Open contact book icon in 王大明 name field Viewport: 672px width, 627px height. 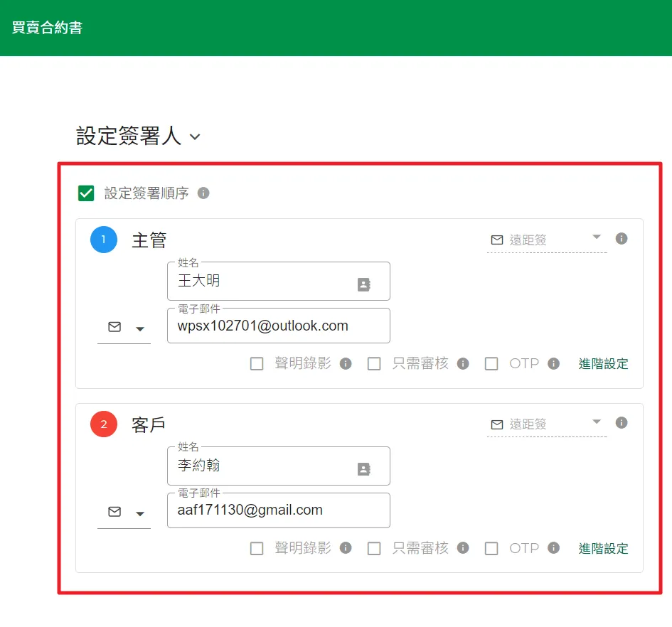coord(364,284)
